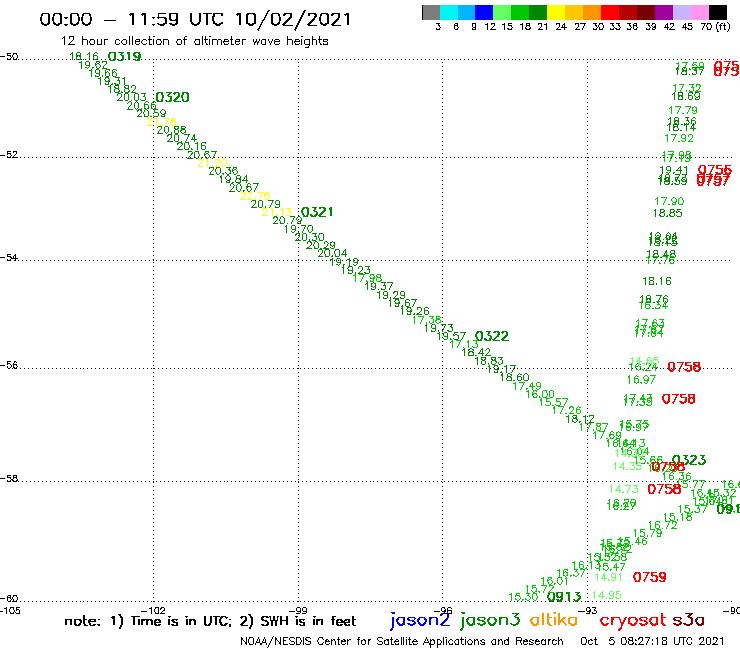Click the wave height value 16.97

(641, 380)
